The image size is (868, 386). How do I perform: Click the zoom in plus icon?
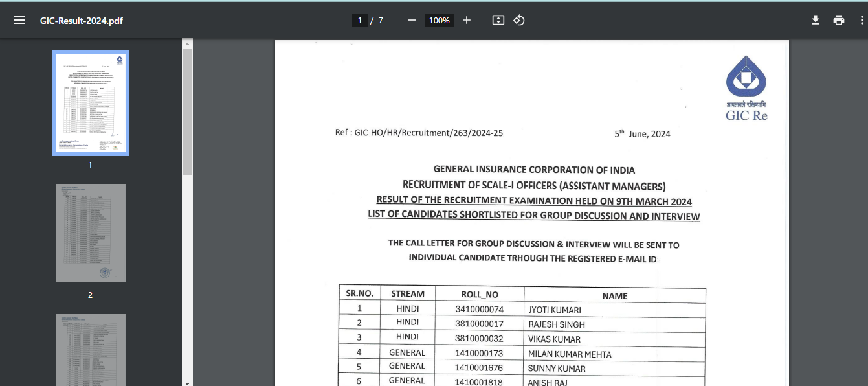tap(467, 20)
